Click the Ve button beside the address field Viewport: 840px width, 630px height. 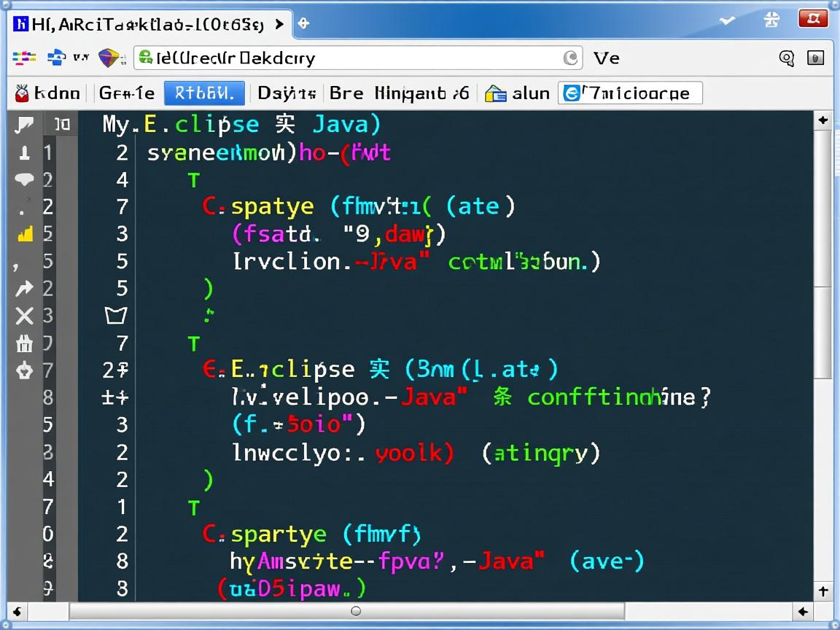pos(606,58)
